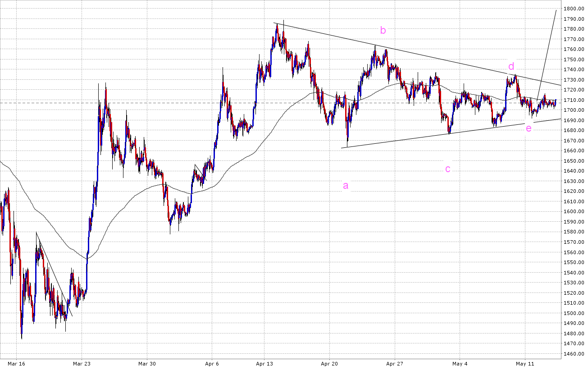Select the 1490.00 price axis label

click(x=575, y=324)
